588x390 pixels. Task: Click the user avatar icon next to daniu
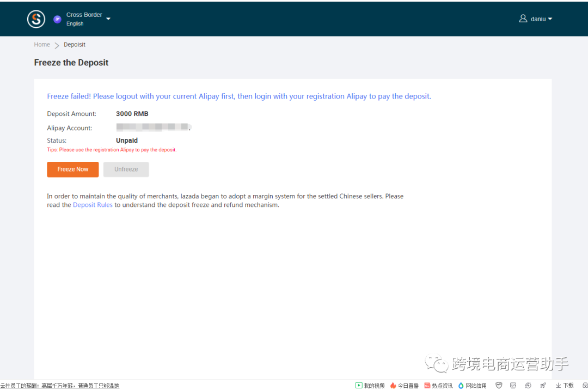(523, 18)
